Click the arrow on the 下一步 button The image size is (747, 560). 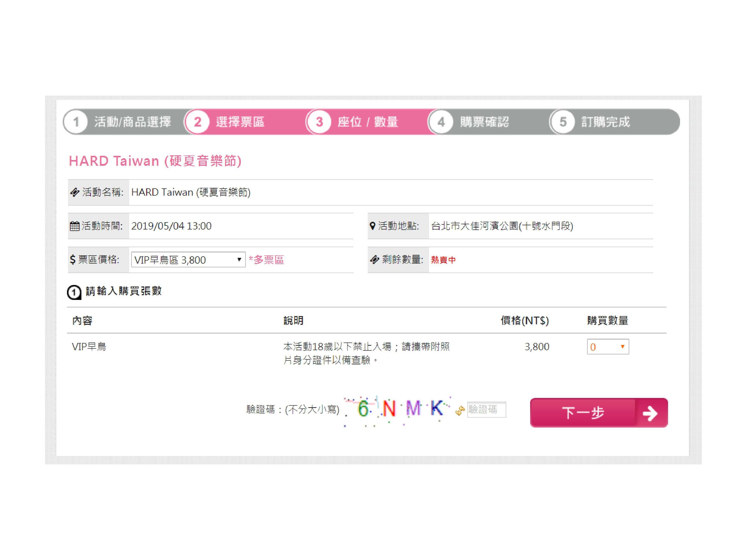point(650,413)
